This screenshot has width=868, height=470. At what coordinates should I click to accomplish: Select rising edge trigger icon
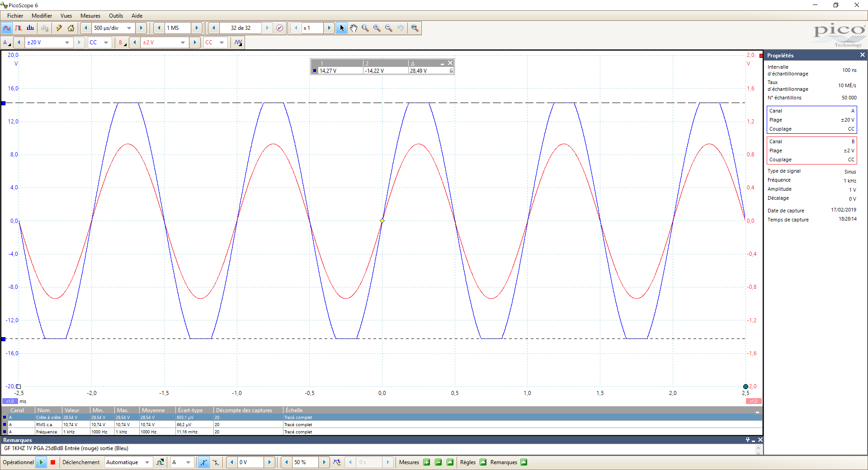204,462
